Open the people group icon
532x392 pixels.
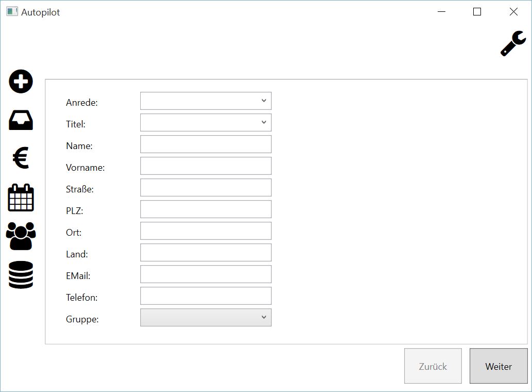point(21,236)
